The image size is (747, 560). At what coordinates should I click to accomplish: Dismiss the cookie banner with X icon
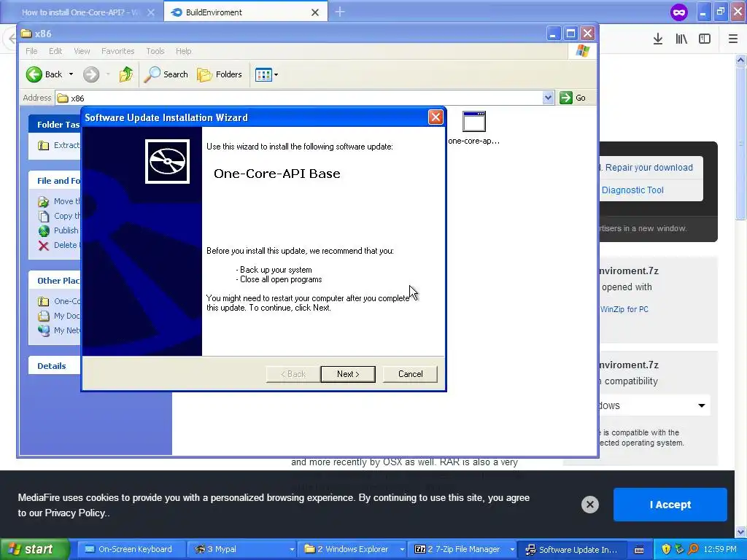tap(589, 505)
